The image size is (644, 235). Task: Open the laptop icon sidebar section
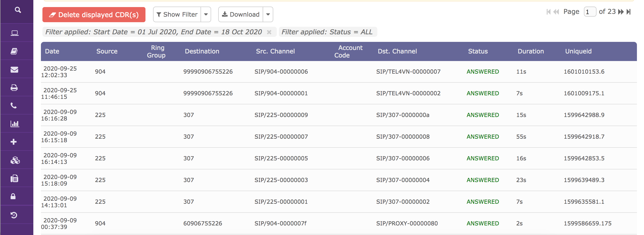[x=15, y=33]
